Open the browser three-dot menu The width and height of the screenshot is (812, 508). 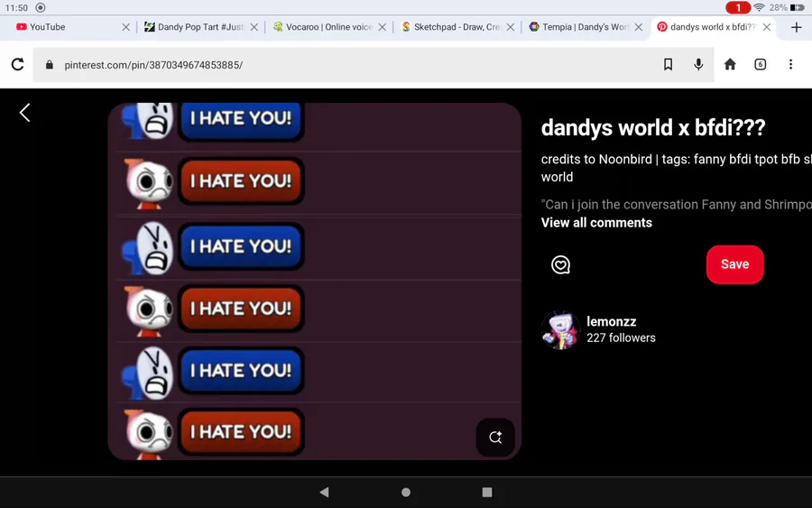coord(790,65)
